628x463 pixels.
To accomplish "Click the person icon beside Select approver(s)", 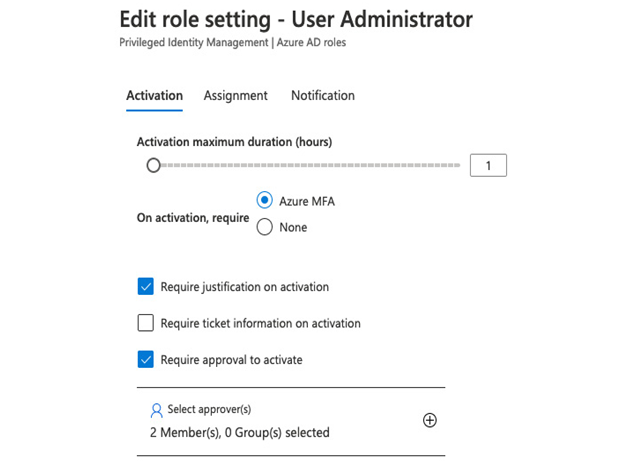I will [x=156, y=411].
